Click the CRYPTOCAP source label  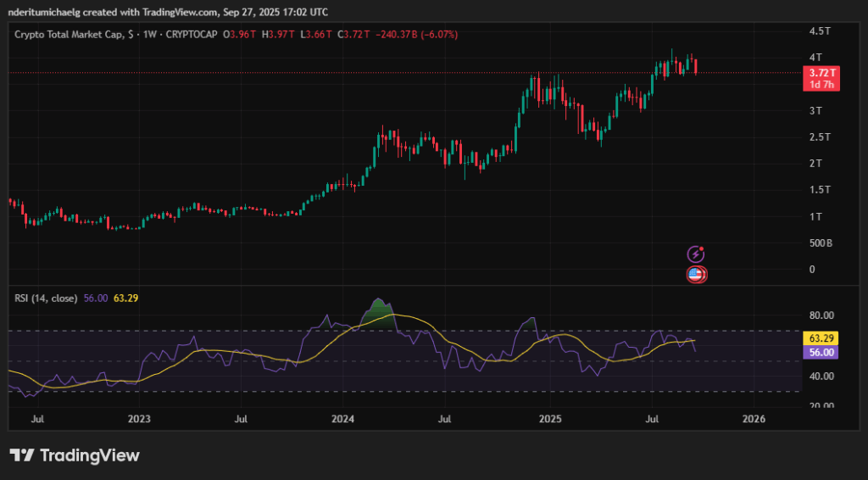(x=191, y=34)
